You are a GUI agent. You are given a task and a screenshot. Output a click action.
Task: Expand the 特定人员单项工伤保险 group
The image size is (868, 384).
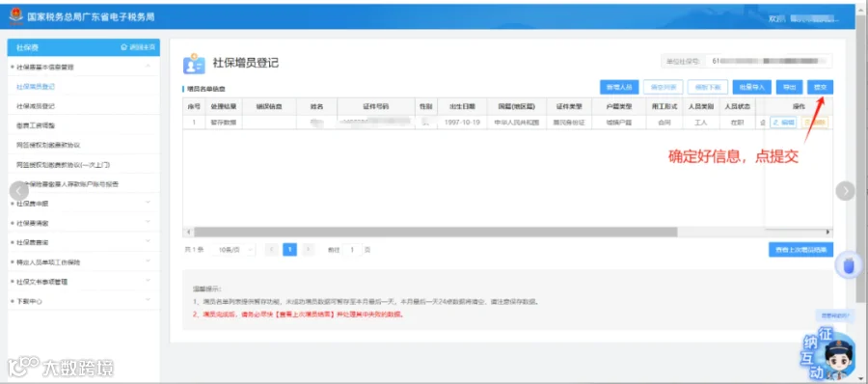[x=148, y=261]
